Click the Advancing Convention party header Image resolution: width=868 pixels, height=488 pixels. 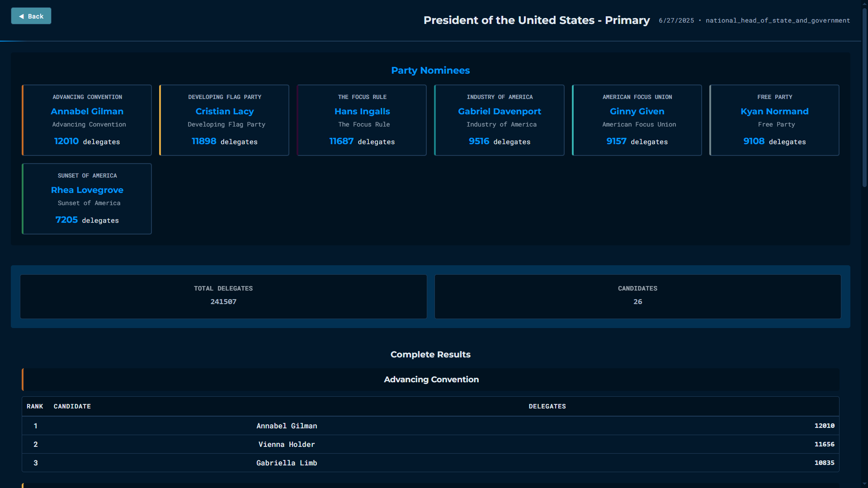tap(431, 380)
